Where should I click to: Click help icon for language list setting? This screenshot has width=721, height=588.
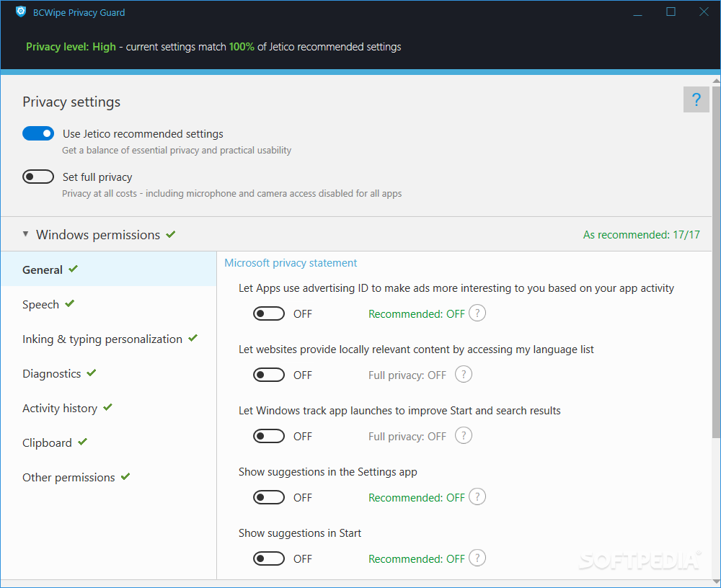coord(464,375)
